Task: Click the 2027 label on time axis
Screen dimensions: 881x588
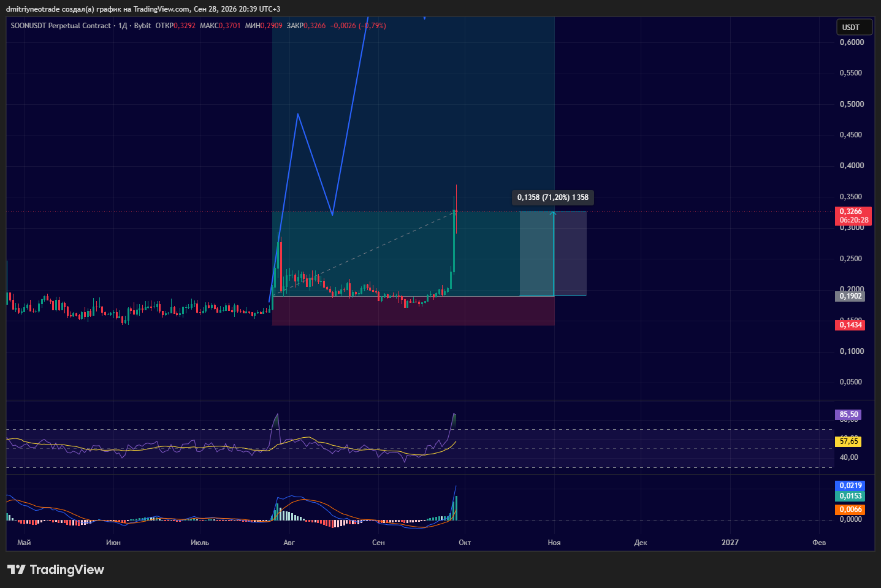Action: [x=730, y=543]
